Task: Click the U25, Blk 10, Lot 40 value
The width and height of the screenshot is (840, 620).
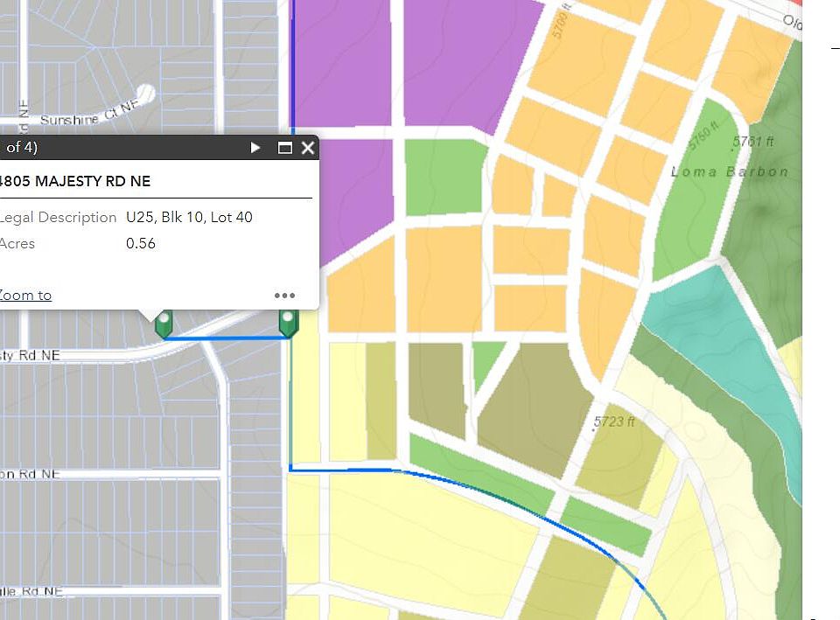Action: (x=189, y=217)
